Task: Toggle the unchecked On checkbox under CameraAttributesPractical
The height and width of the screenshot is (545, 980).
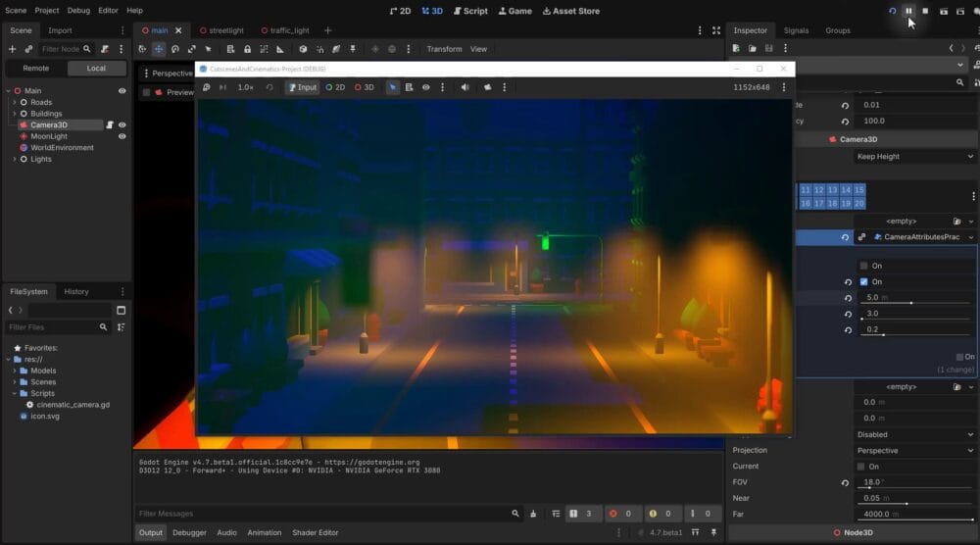Action: pos(863,266)
